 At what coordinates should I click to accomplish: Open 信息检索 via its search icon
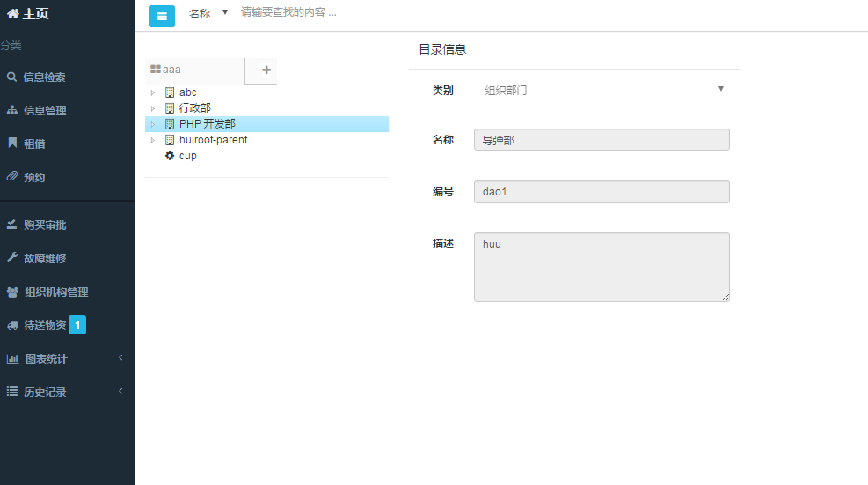pos(11,77)
